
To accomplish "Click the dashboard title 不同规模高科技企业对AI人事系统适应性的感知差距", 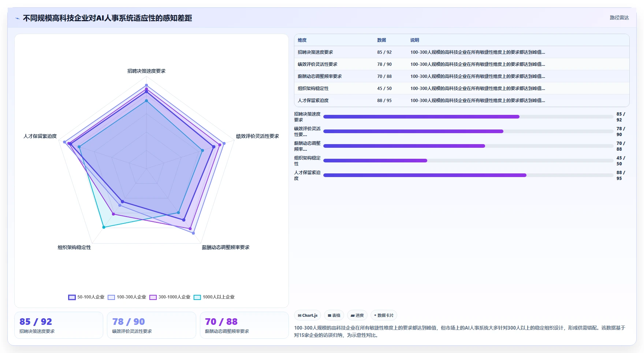I will [x=107, y=18].
